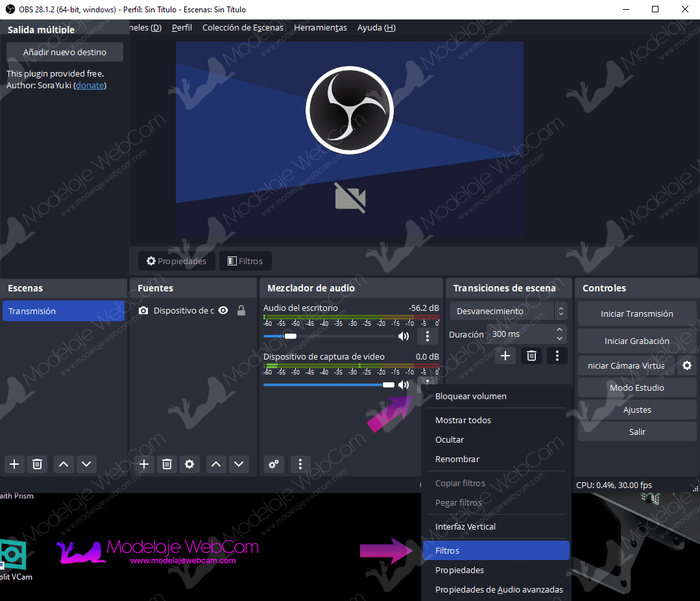Screen dimensions: 700x601
Task: Open the Herramientas menu
Action: coord(320,28)
